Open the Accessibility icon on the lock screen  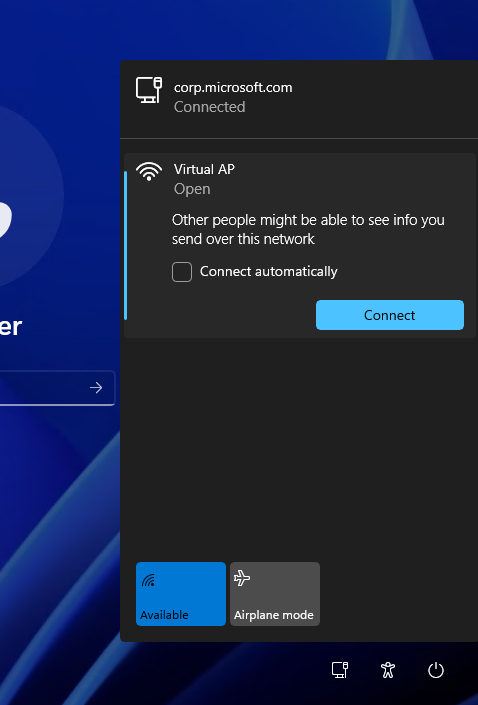[388, 670]
